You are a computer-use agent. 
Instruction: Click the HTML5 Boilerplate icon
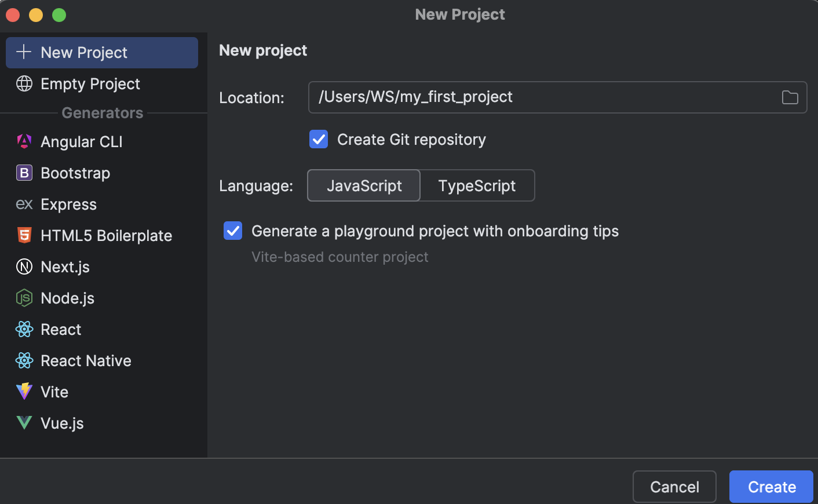[24, 235]
